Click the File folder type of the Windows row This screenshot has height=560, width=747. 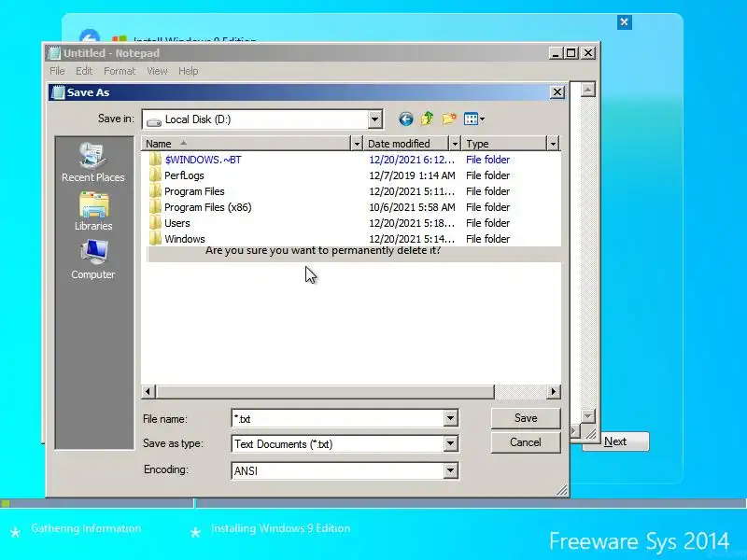487,239
